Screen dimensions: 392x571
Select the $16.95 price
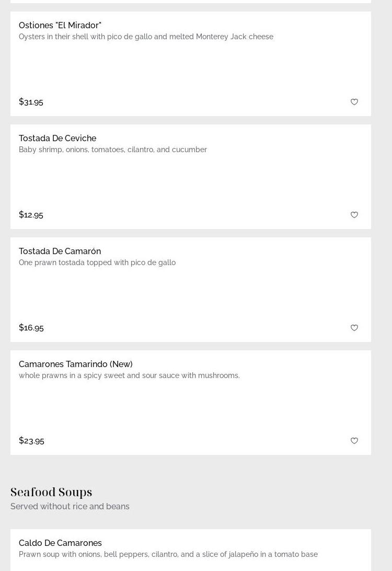[x=31, y=327]
